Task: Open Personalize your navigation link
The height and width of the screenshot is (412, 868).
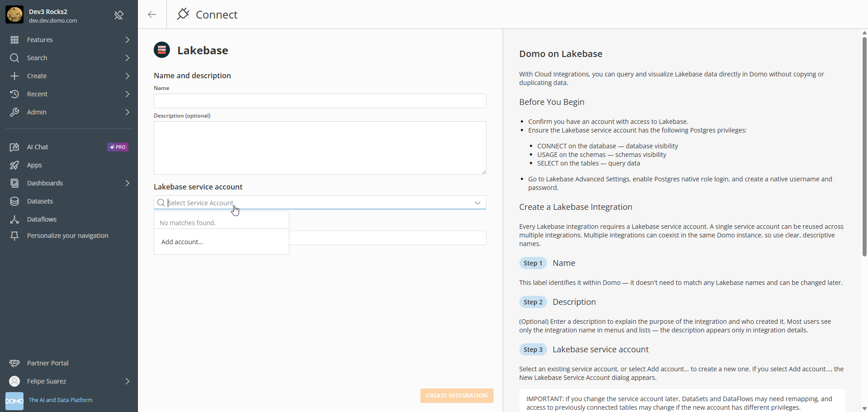Action: (68, 236)
